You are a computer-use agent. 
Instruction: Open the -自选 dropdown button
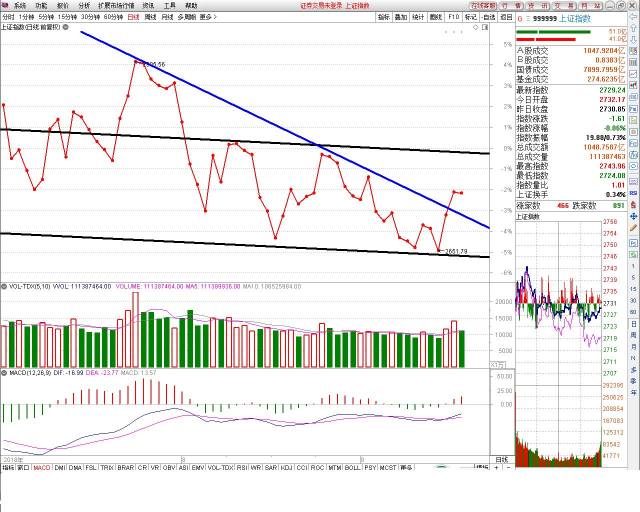pyautogui.click(x=488, y=17)
